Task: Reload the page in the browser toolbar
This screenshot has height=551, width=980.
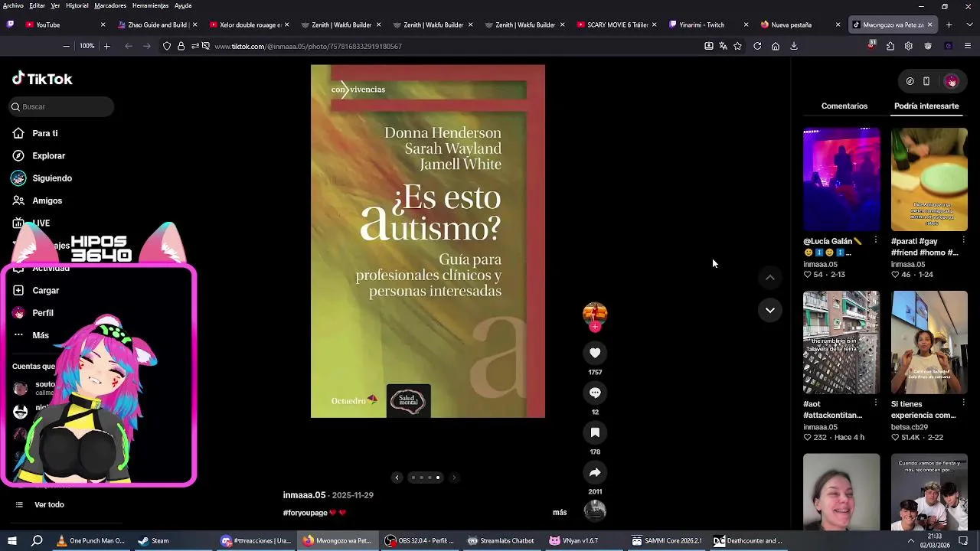Action: pos(757,46)
